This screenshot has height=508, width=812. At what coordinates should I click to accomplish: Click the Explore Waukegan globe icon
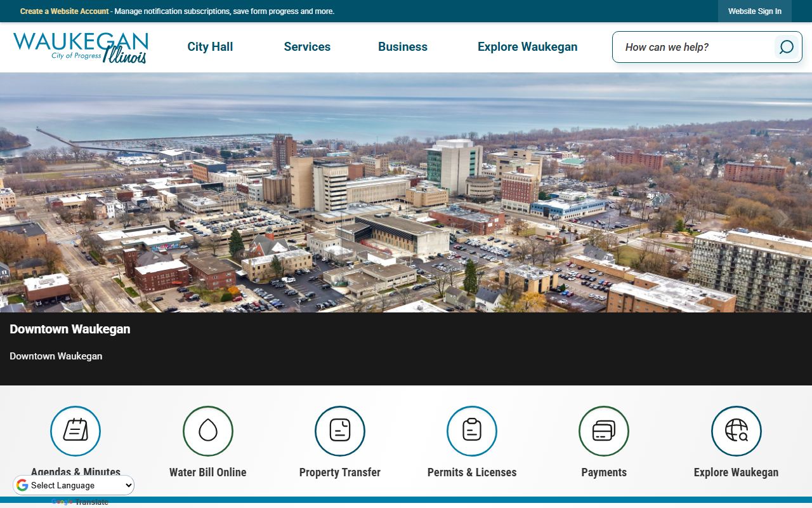(737, 431)
